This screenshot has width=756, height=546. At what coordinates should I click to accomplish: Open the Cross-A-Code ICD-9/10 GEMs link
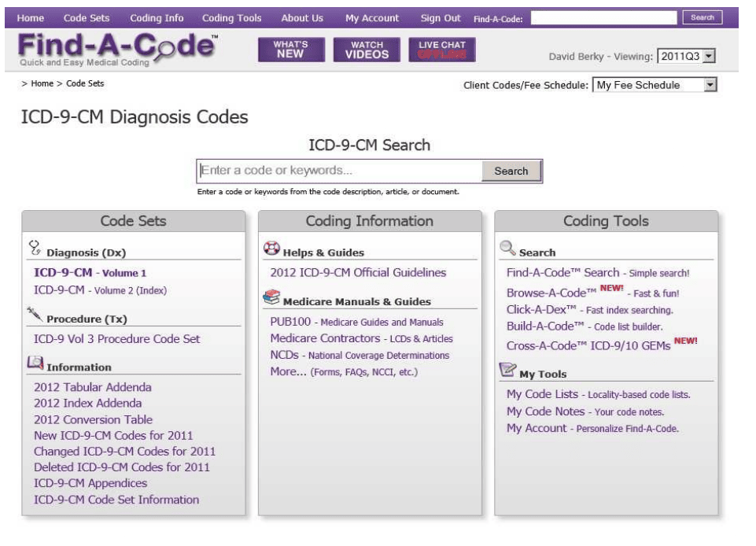coord(588,346)
